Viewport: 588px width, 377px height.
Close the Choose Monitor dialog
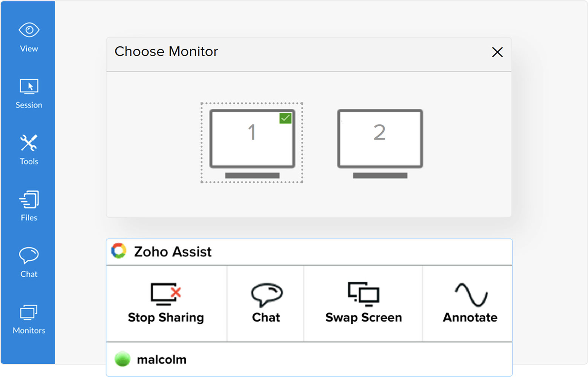[x=497, y=52]
